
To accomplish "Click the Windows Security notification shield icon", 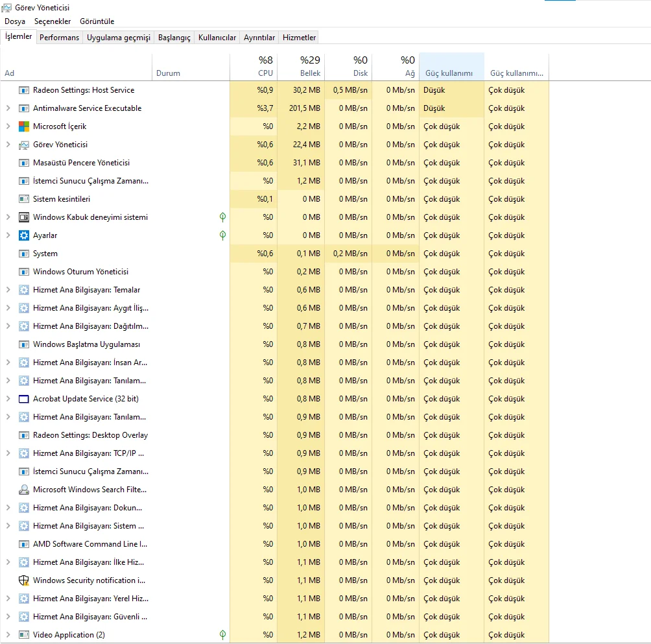I will click(x=24, y=580).
